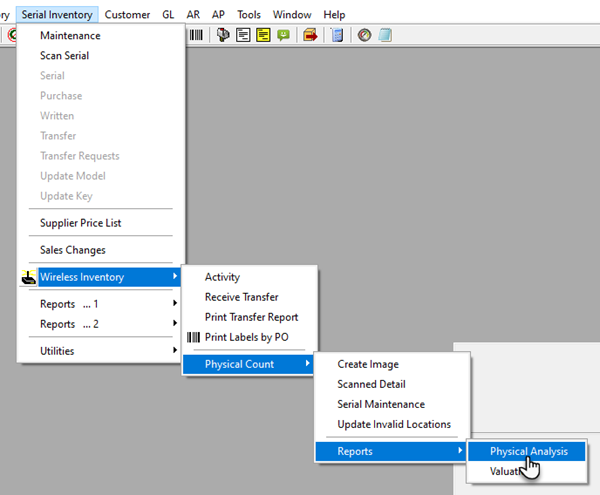Choose Print Labels by PO
This screenshot has width=600, height=495.
point(249,337)
